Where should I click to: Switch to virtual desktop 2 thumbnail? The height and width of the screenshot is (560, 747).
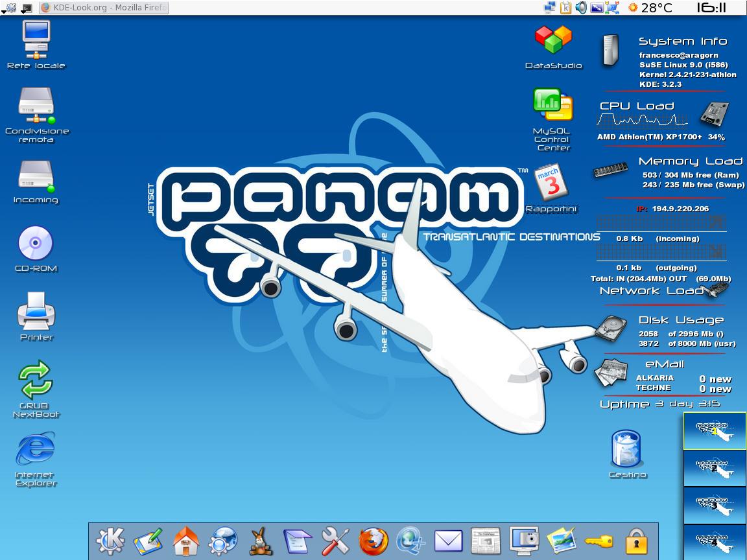click(715, 468)
